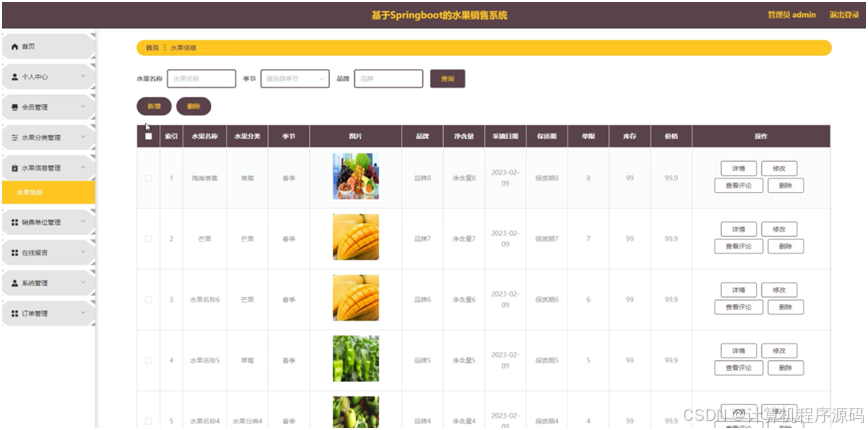This screenshot has width=868, height=430.
Task: Click 删除 in the 品牌7 row
Action: (786, 246)
